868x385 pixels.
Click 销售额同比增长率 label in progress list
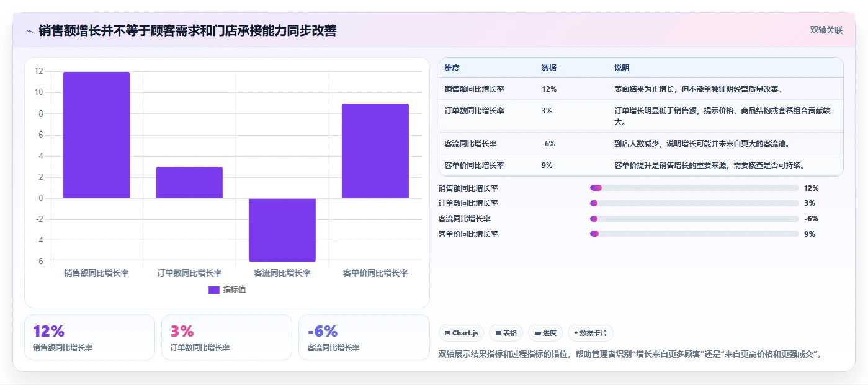[x=468, y=188]
